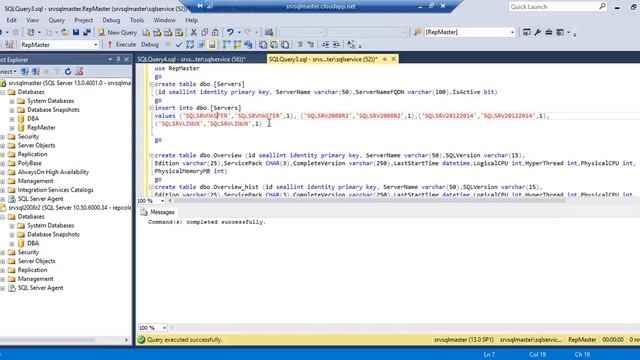The width and height of the screenshot is (640, 360).
Task: Click the Specify Values for Template Parameters icon
Action: tap(351, 44)
